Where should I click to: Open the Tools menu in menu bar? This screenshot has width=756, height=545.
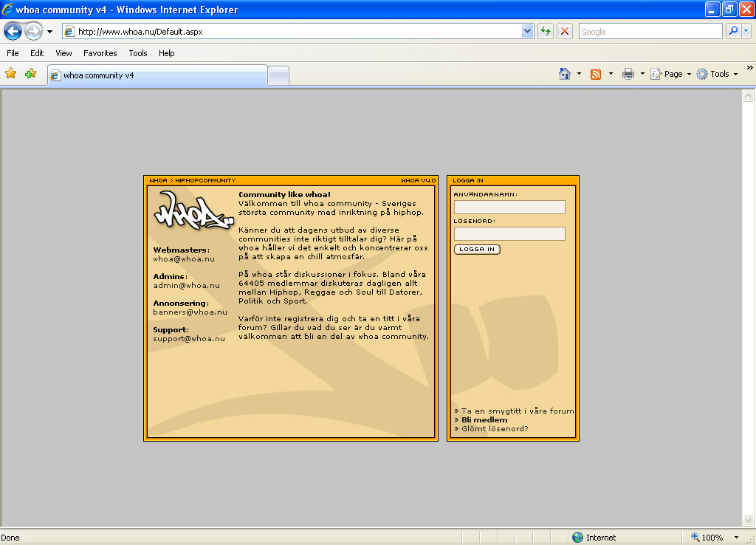pos(138,53)
